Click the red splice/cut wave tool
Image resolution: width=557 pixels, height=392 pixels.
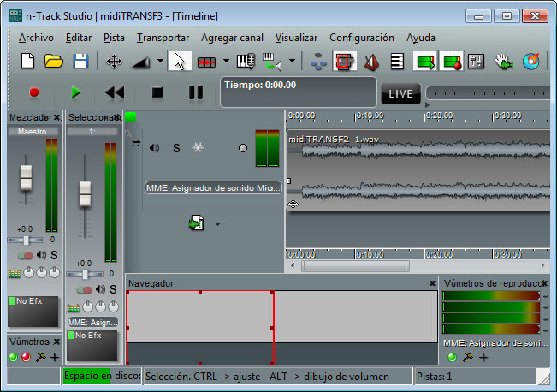point(206,62)
